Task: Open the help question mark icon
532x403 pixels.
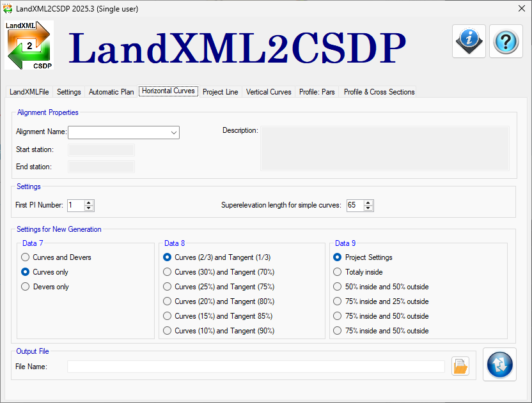Action: (505, 42)
